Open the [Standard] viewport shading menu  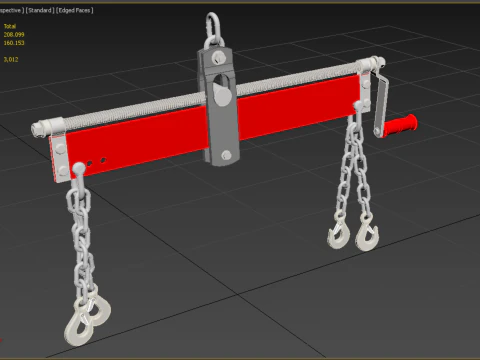point(40,10)
